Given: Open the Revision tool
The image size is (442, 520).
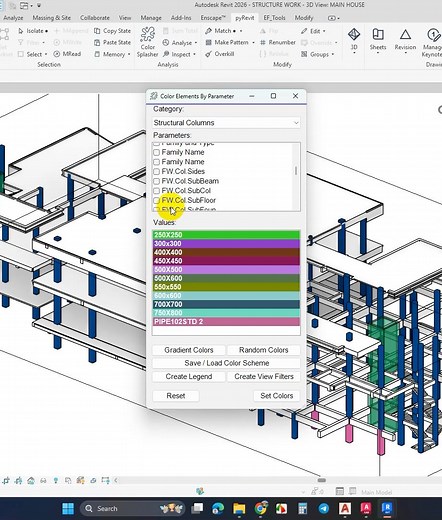Looking at the screenshot, I should pyautogui.click(x=405, y=40).
